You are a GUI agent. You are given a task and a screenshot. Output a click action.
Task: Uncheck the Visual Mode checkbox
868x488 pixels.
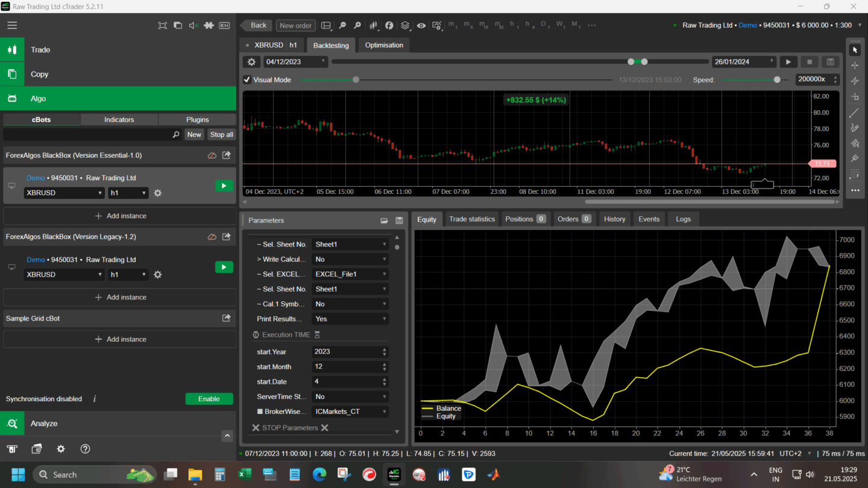pos(247,80)
